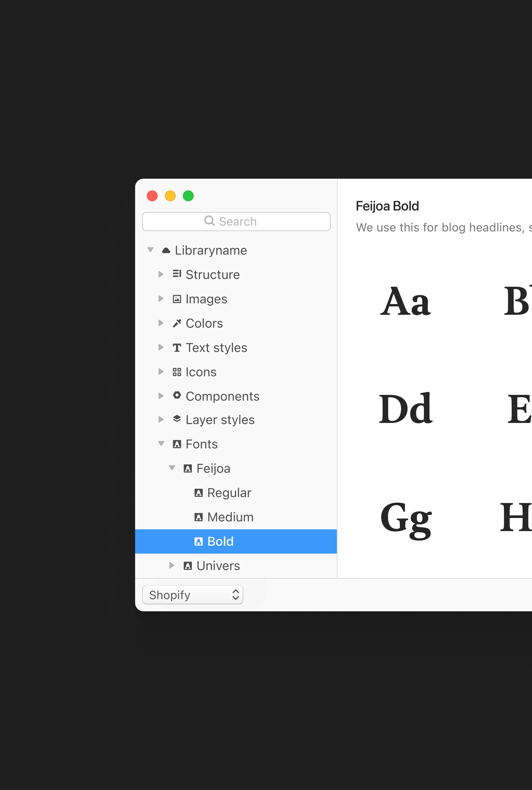Select the Regular font weight

tap(229, 493)
